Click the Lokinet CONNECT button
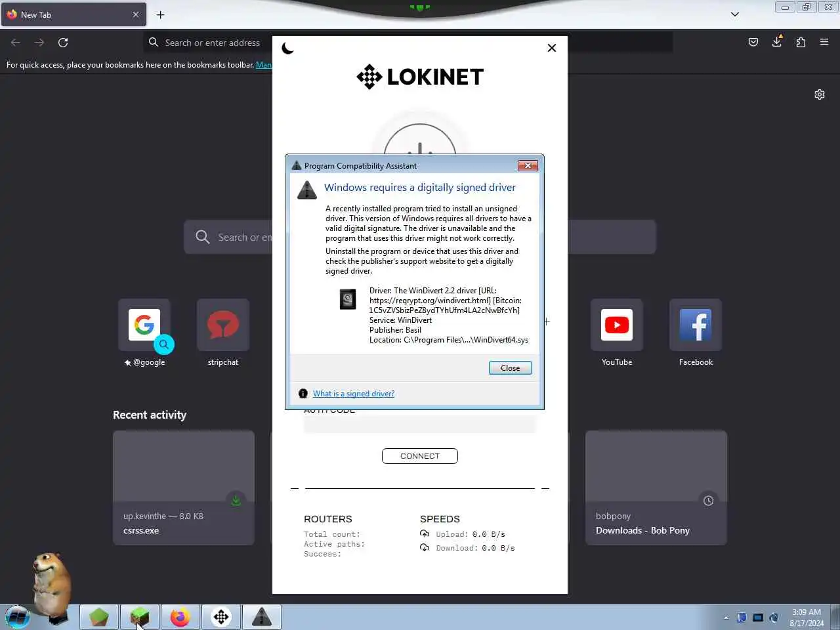Image resolution: width=840 pixels, height=630 pixels. 420,456
